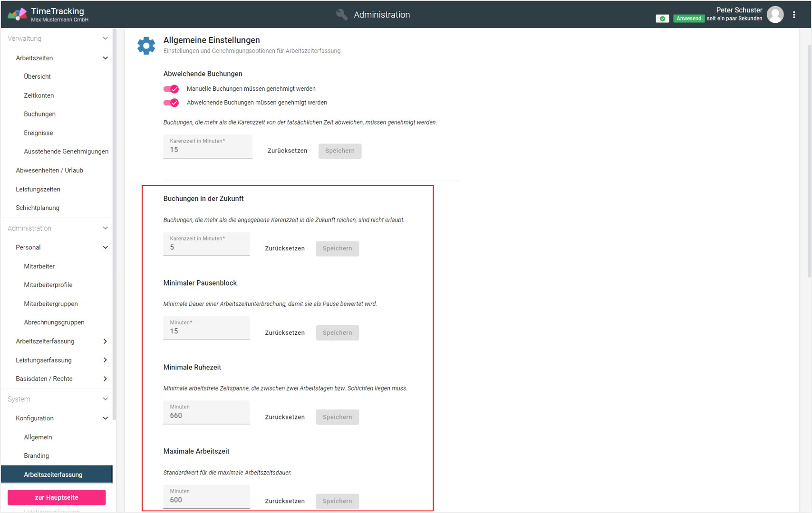Viewport: 812px width, 513px height.
Task: Focus the Karenzzeit field showing 15
Action: 208,146
